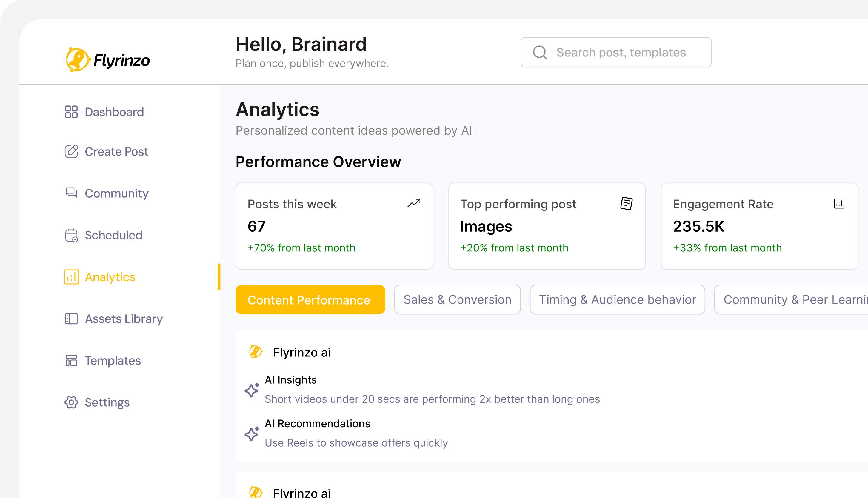Open Dashboard from the sidebar
868x498 pixels.
104,112
